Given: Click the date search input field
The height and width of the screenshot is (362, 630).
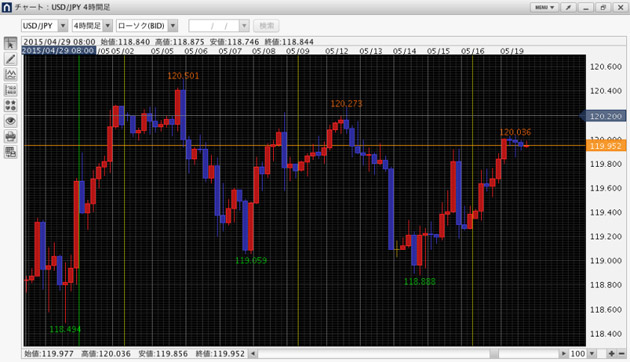Looking at the screenshot, I should click(x=214, y=26).
